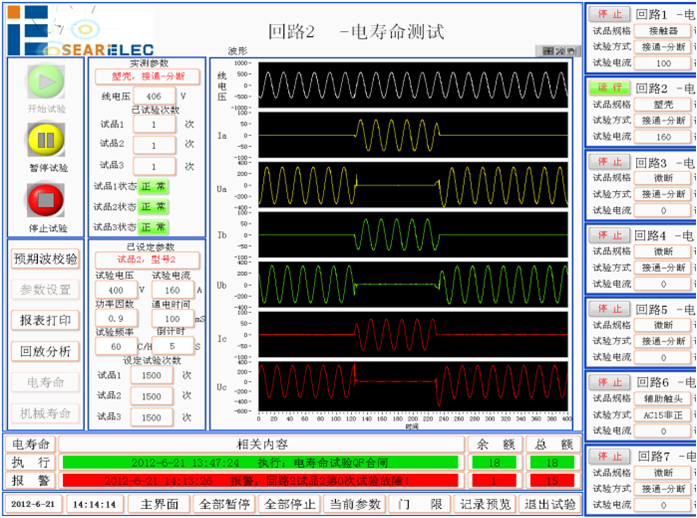Toggle the 回路2 运行 status button

point(607,88)
